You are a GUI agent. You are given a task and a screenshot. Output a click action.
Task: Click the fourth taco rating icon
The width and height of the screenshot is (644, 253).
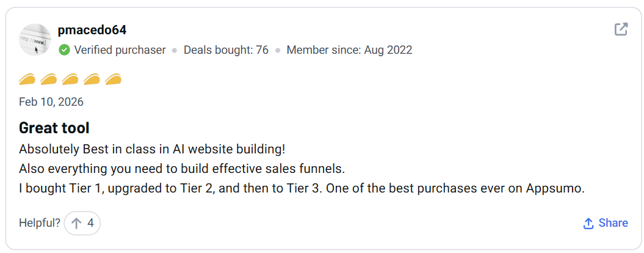[92, 79]
